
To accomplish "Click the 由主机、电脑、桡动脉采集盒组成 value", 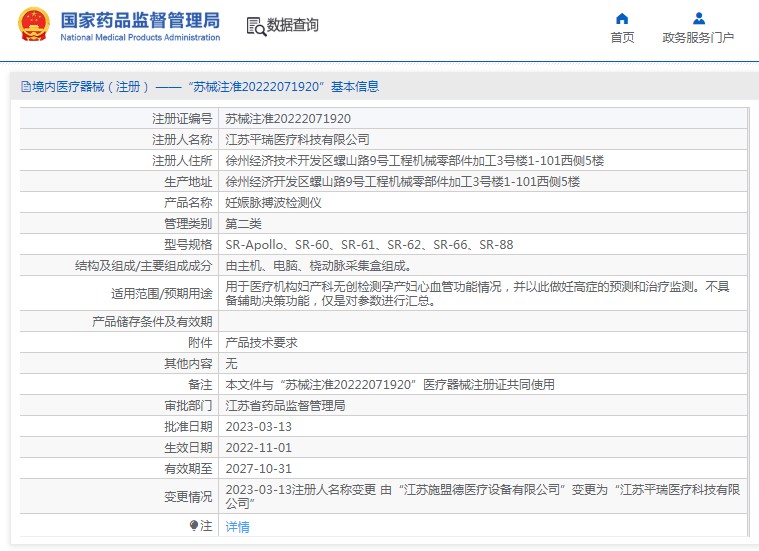I will (x=319, y=266).
